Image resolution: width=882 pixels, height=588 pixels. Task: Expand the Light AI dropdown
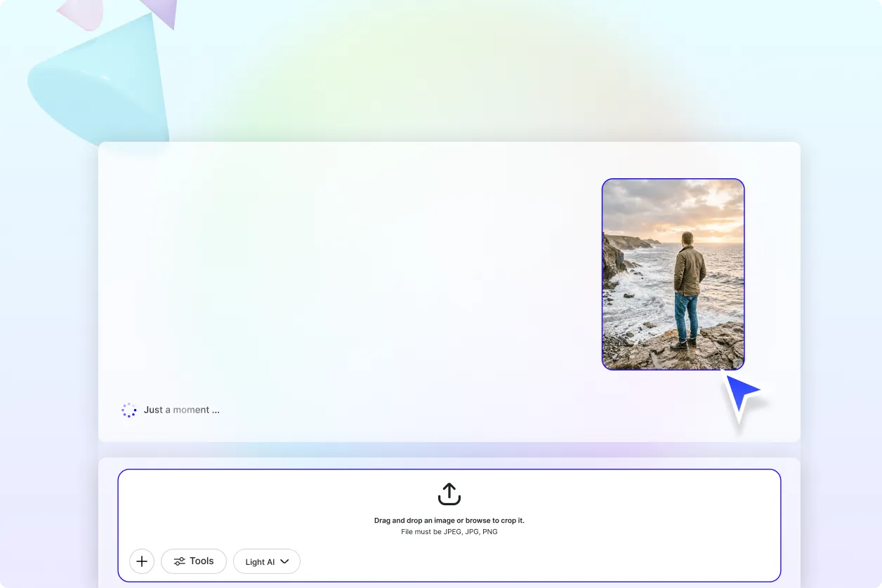[x=267, y=561]
